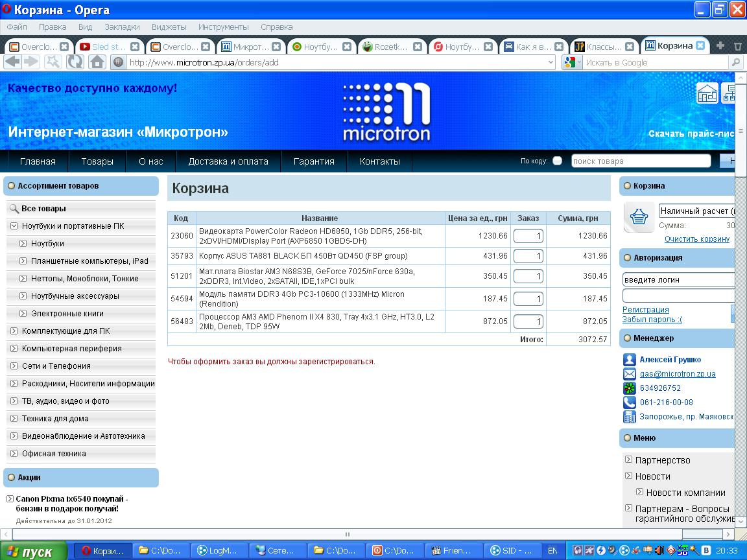The height and width of the screenshot is (560, 747).
Task: Expand Комплектующие для ПК category
Action: tap(14, 331)
